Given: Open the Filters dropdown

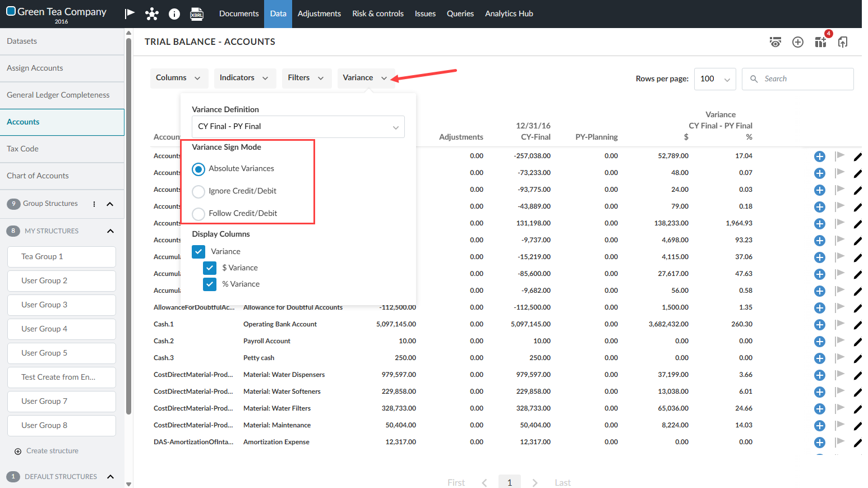Looking at the screenshot, I should click(x=306, y=78).
